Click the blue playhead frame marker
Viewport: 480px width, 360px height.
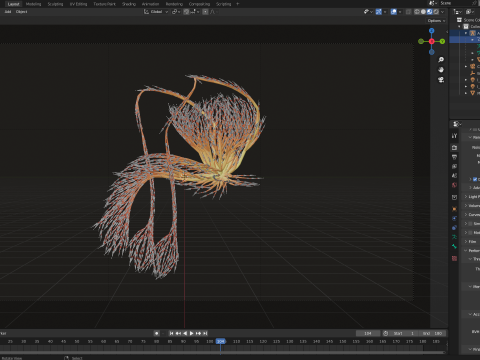tap(220, 341)
